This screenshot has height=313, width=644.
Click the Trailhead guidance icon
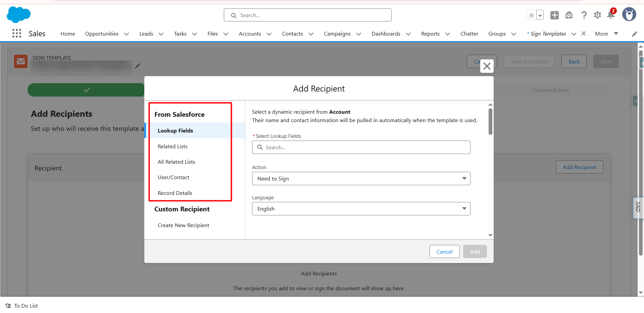[569, 15]
